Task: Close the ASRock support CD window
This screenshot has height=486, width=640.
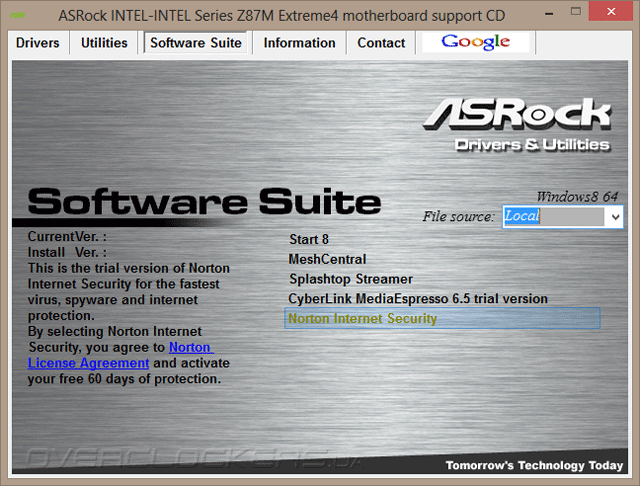Action: (611, 12)
